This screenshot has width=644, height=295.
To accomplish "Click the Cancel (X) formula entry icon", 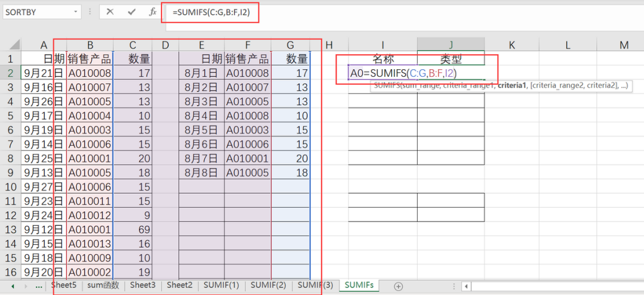I will pyautogui.click(x=111, y=12).
